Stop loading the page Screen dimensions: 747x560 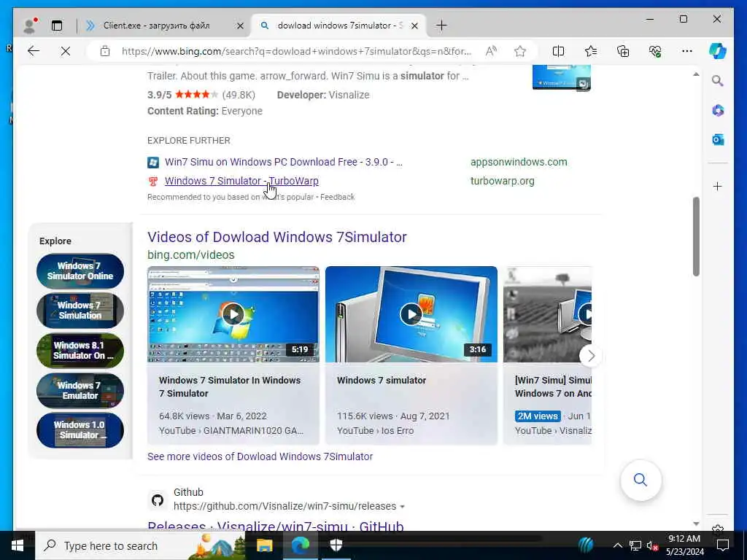[66, 51]
